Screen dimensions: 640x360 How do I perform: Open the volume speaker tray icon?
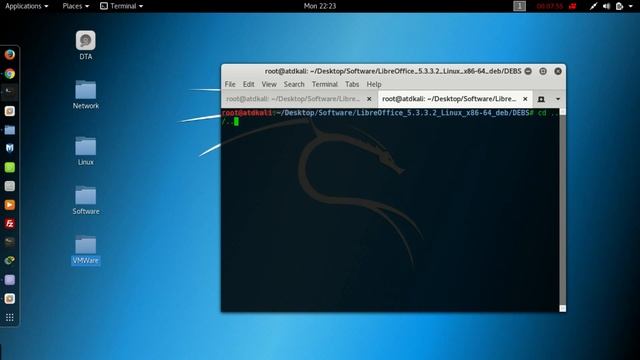607,6
